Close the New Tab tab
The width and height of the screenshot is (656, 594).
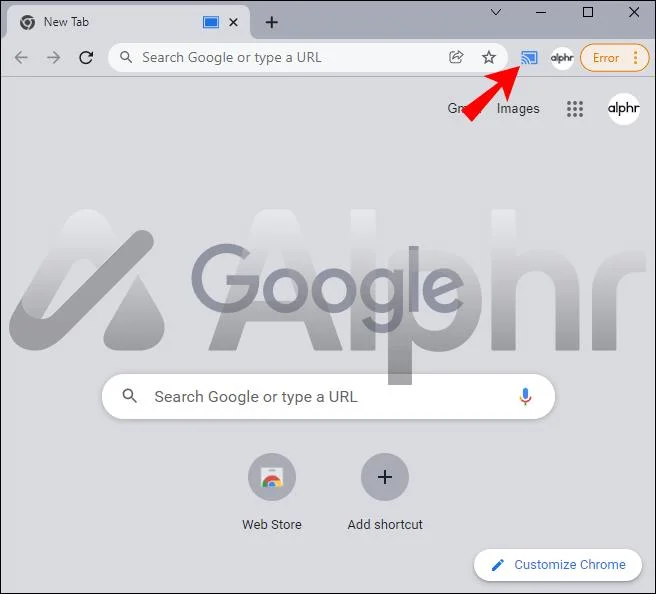tap(233, 22)
